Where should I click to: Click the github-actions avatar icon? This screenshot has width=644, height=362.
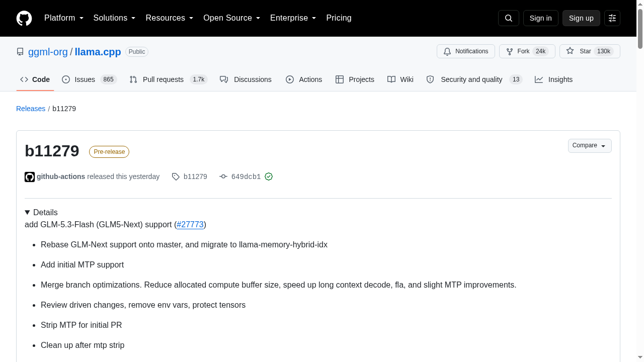point(30,177)
